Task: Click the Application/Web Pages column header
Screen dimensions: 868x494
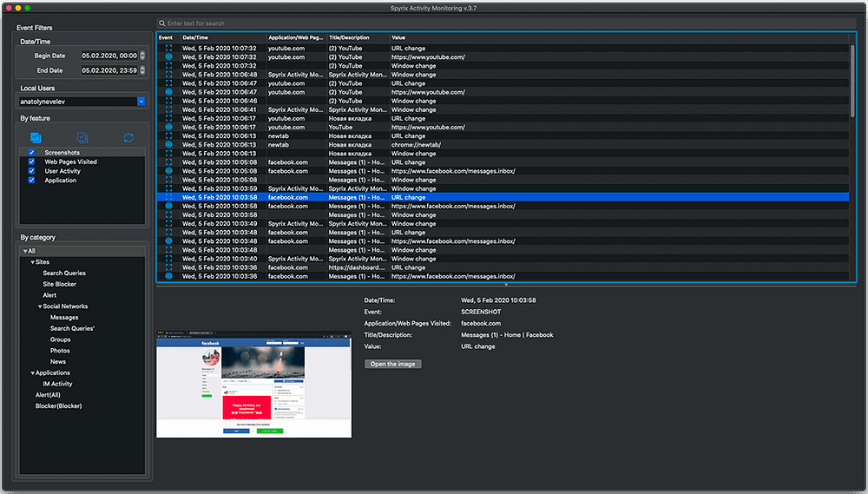Action: coord(297,37)
